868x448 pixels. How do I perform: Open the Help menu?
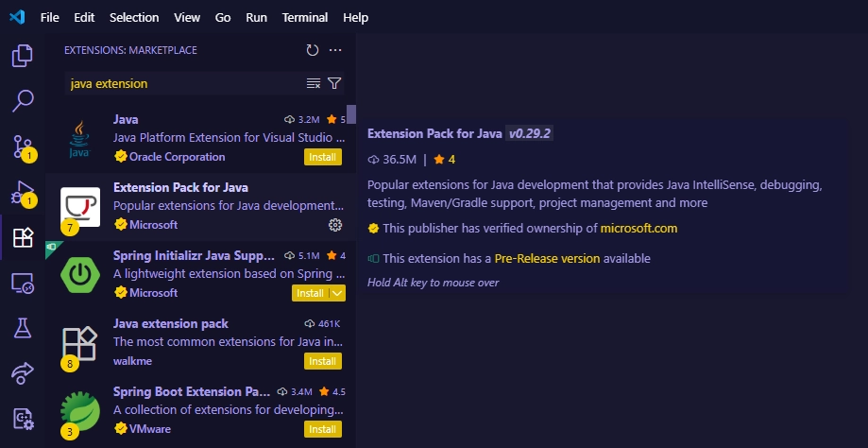click(355, 17)
